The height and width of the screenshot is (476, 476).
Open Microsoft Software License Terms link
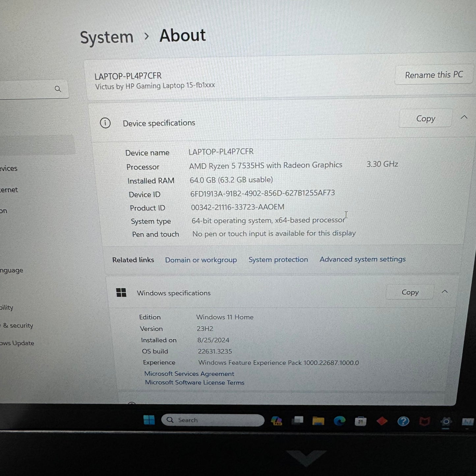195,382
